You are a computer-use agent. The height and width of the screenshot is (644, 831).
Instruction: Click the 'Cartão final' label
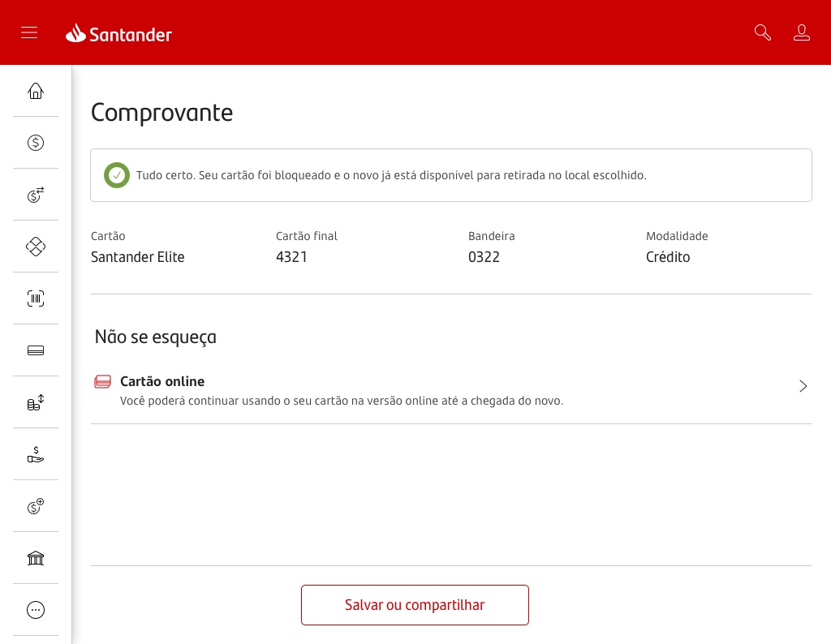tap(306, 236)
